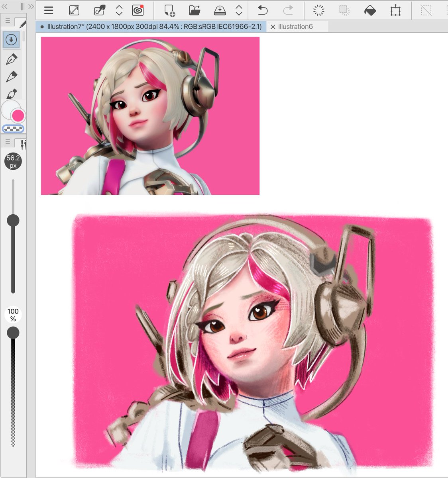The width and height of the screenshot is (448, 478).
Task: Click the greyed Redo arrow
Action: [288, 10]
